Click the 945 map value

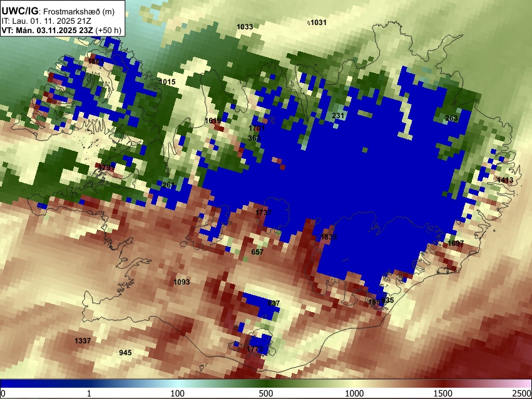tap(125, 353)
